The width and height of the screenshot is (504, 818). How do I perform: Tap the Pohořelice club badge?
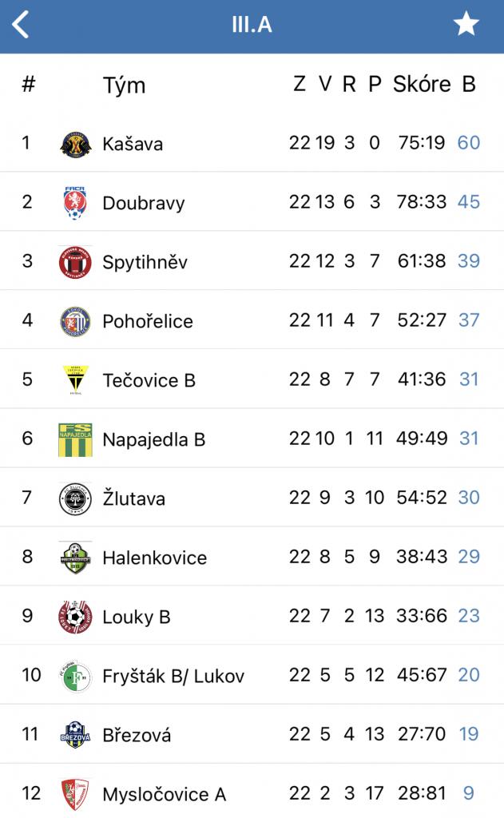coord(75,321)
